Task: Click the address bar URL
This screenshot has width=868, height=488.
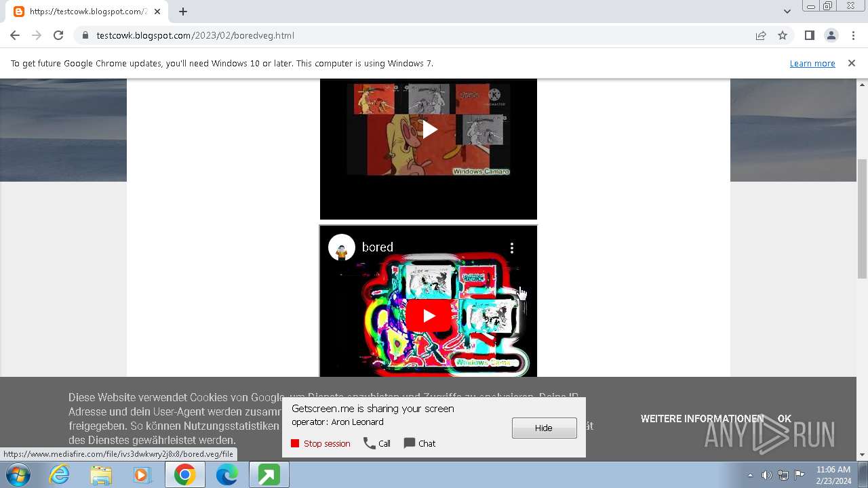Action: click(195, 35)
